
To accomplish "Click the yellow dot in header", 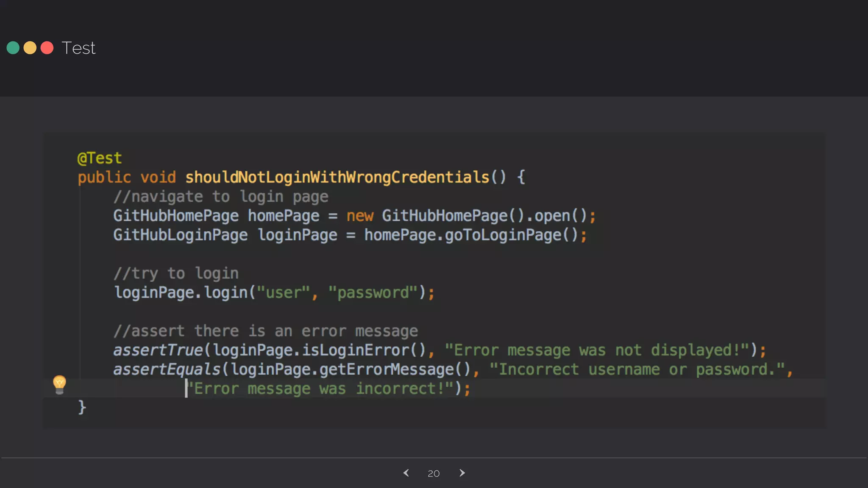I will (x=30, y=48).
